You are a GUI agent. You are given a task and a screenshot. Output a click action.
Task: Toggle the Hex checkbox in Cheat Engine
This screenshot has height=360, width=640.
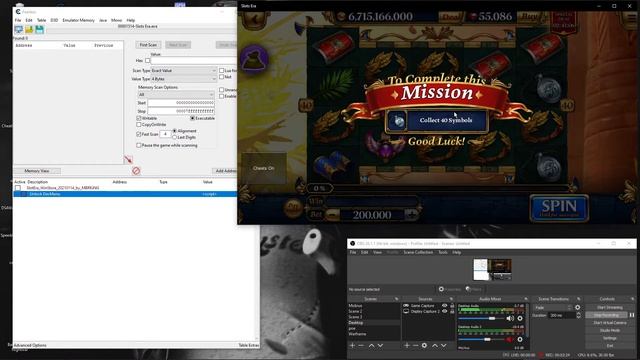[147, 60]
